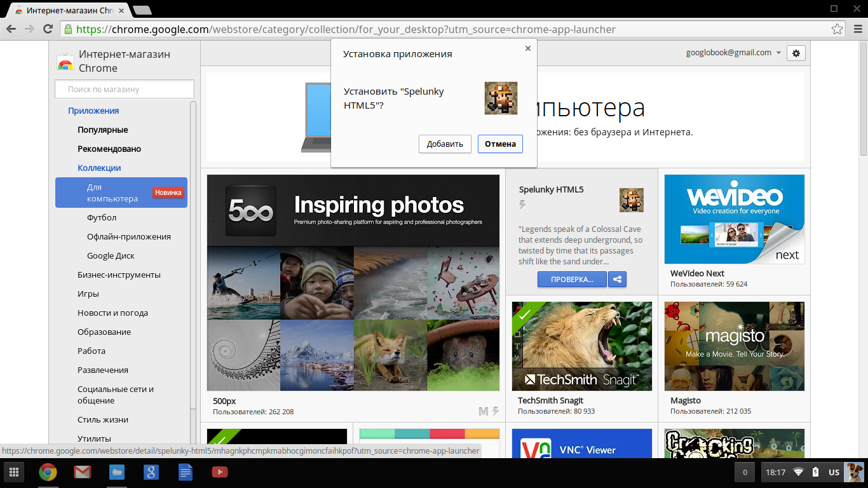Click the ПРОВЕРКА button

pyautogui.click(x=572, y=279)
